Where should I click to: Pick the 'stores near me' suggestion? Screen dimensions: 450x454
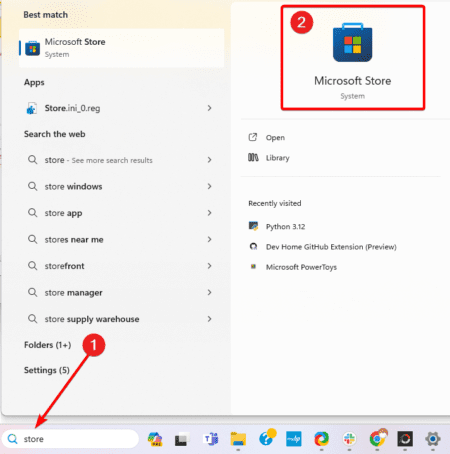120,239
